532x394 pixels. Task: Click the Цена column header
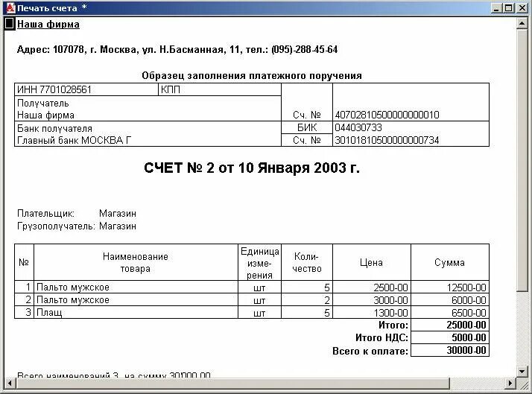pyautogui.click(x=372, y=262)
